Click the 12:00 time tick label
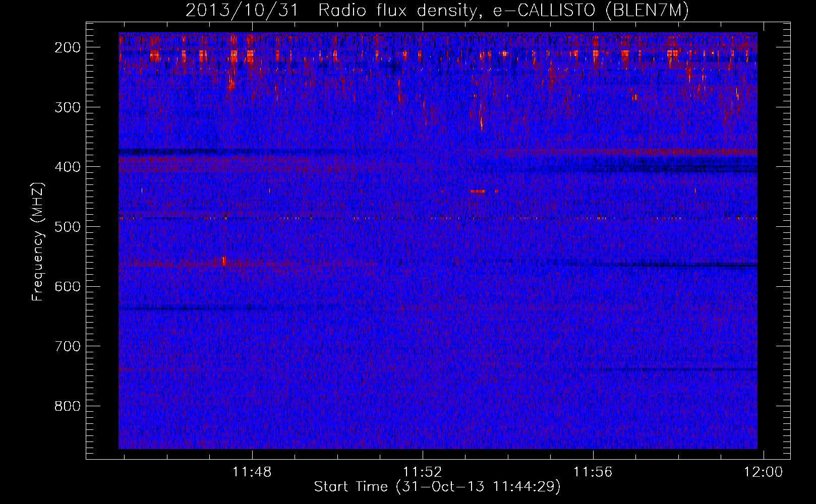This screenshot has width=816, height=504. click(x=764, y=472)
